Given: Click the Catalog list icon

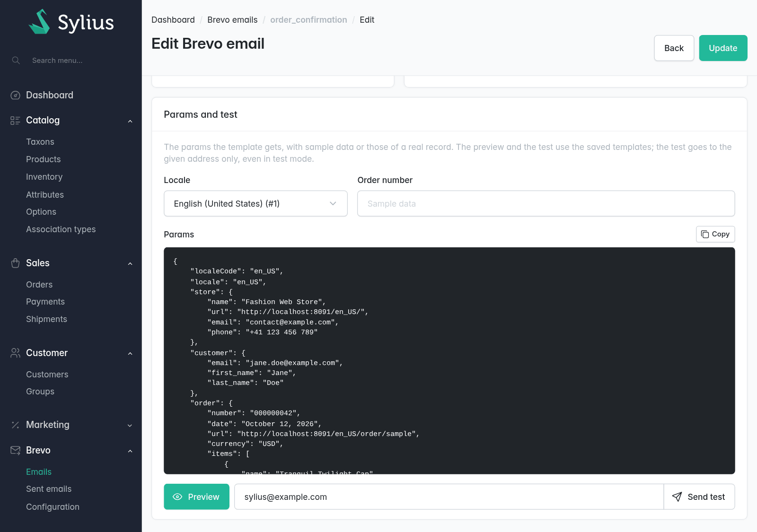Looking at the screenshot, I should [15, 121].
